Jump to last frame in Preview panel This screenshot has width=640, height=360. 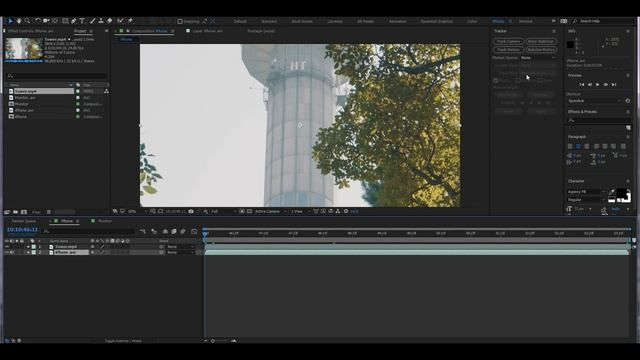[x=613, y=84]
